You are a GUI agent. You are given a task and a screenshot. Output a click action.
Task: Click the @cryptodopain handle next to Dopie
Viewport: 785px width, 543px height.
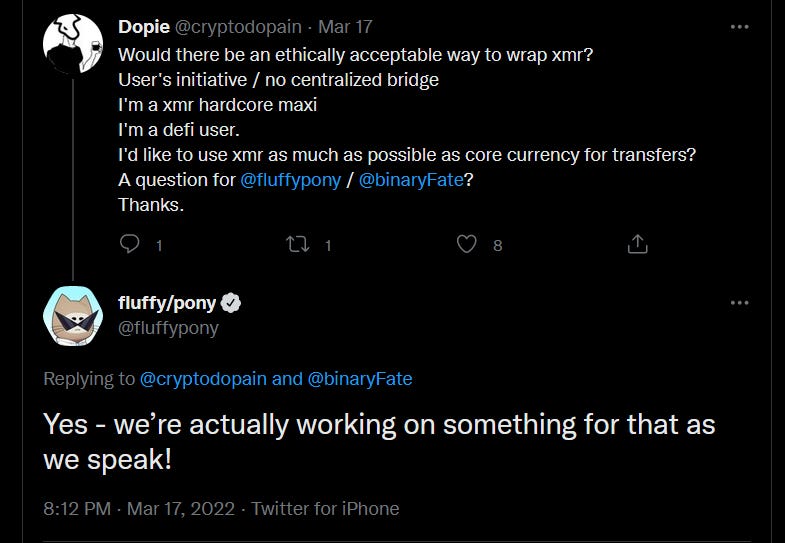click(x=238, y=27)
